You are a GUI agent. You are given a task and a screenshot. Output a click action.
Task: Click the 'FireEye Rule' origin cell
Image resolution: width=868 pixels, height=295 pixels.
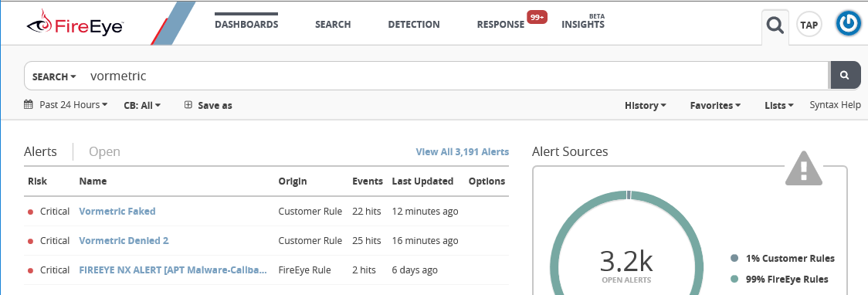304,270
